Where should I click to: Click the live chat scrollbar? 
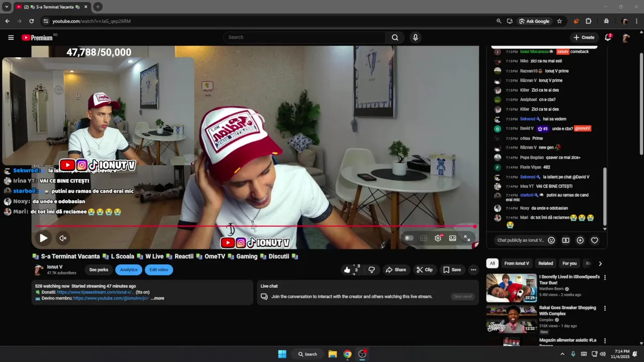[x=605, y=197]
